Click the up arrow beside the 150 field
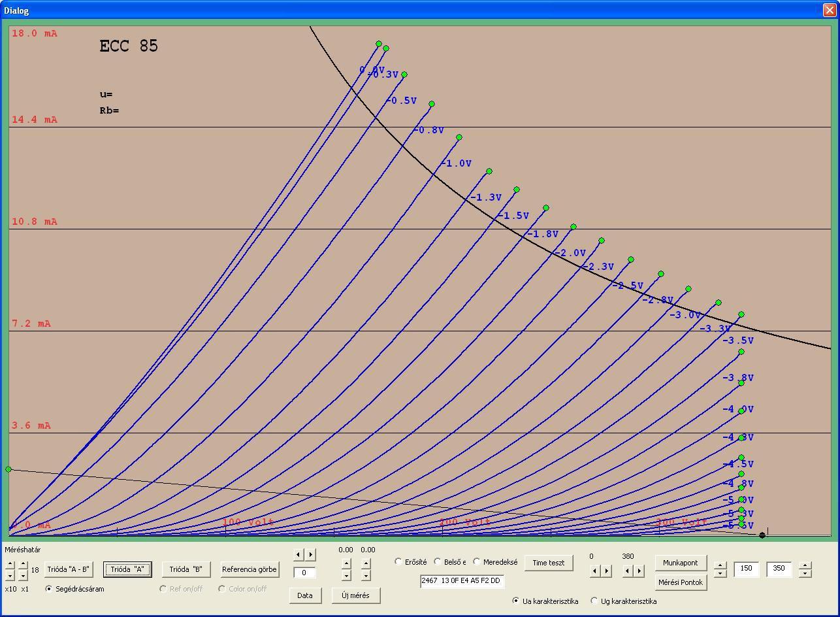The width and height of the screenshot is (840, 617). (x=720, y=565)
